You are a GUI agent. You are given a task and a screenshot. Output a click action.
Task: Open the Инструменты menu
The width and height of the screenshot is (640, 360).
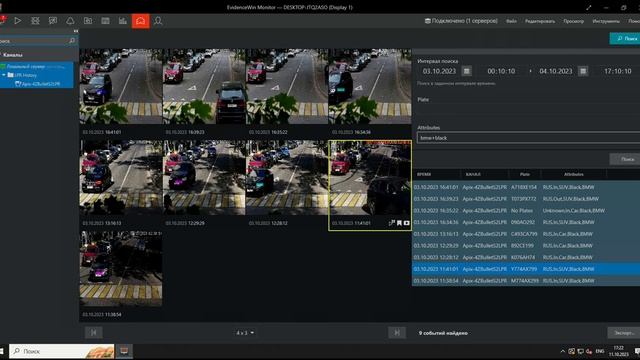coord(606,21)
